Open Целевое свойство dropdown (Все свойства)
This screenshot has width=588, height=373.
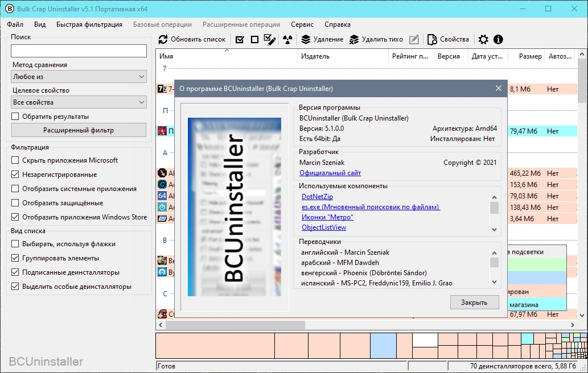coord(79,102)
